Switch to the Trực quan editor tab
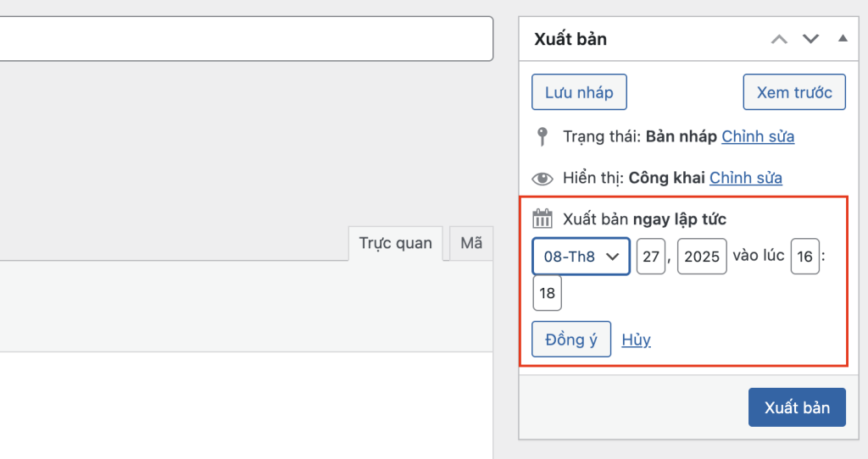This screenshot has width=868, height=459. (395, 244)
